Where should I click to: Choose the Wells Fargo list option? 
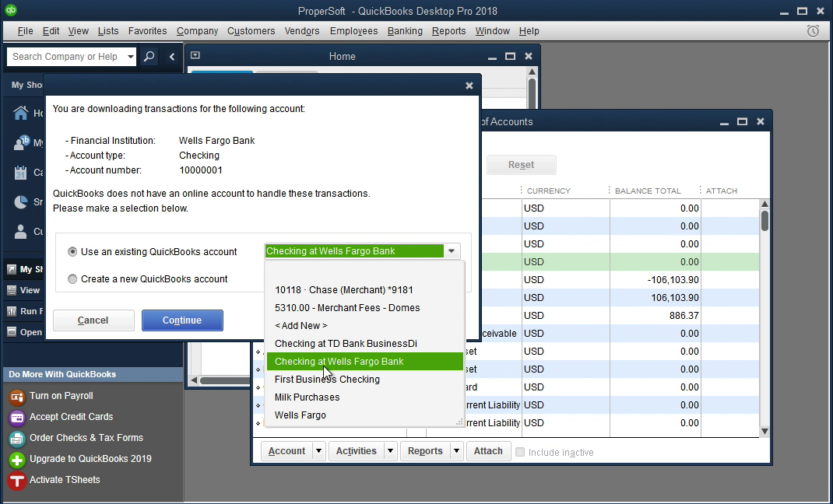coord(365,415)
